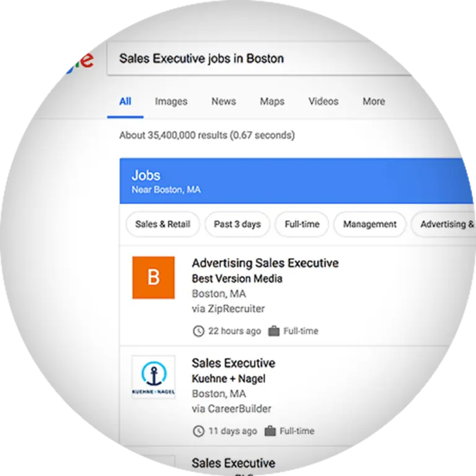Viewport: 476px width, 476px height.
Task: Switch to the Images tab
Action: (171, 102)
